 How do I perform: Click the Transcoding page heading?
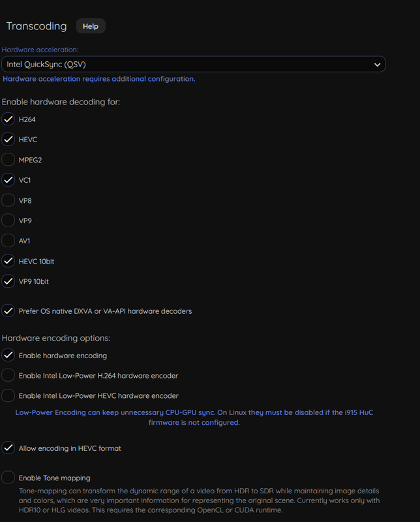pyautogui.click(x=37, y=26)
